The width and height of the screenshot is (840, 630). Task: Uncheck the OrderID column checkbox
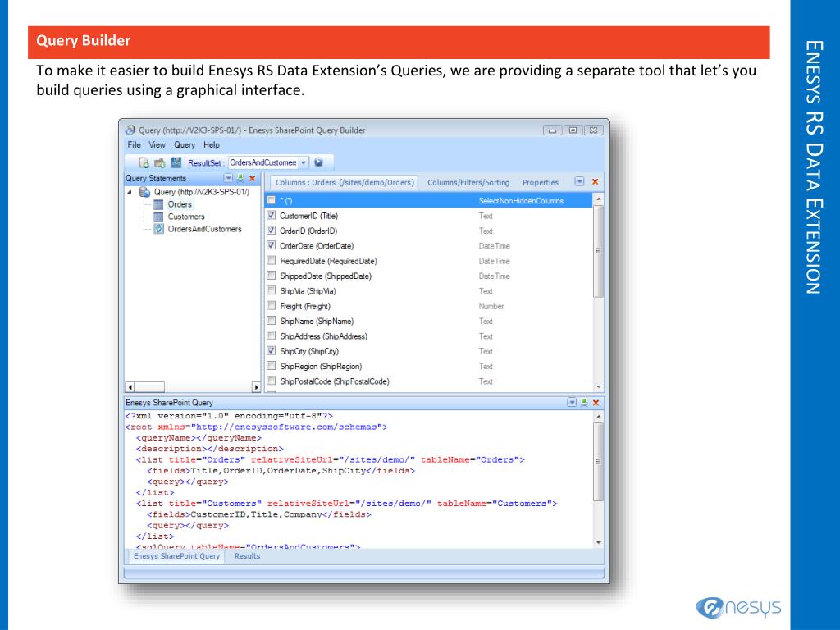pyautogui.click(x=271, y=231)
